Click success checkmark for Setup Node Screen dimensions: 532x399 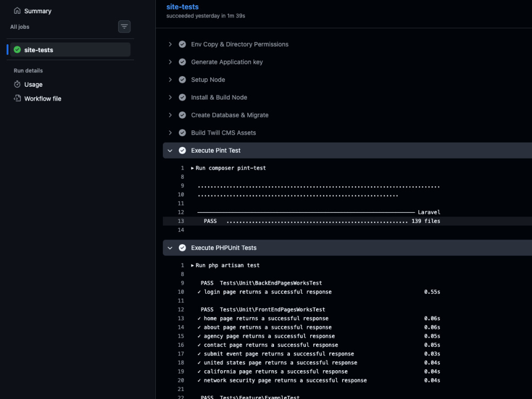pyautogui.click(x=182, y=79)
